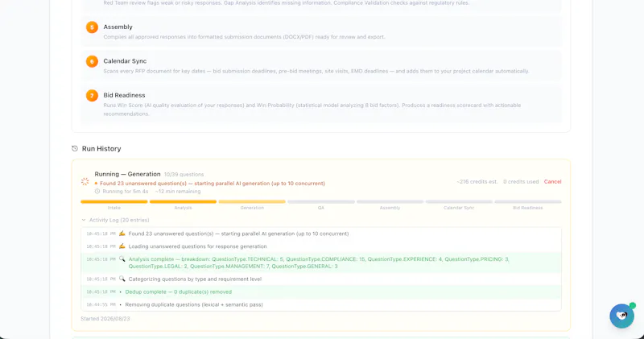Select the Calendar Sync step title

[125, 61]
